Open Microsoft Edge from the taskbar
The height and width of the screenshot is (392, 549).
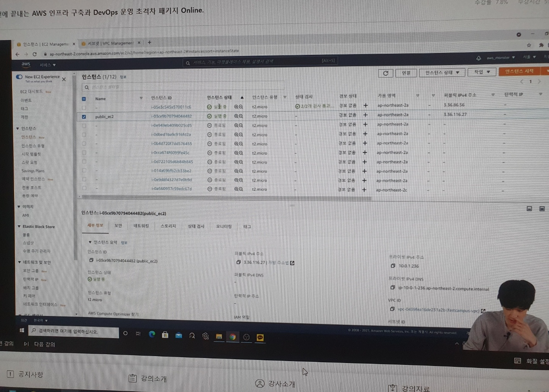[x=152, y=334]
